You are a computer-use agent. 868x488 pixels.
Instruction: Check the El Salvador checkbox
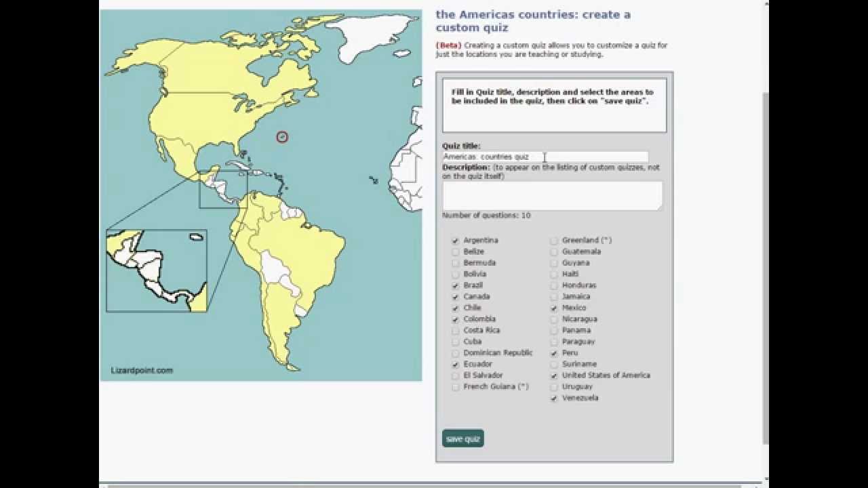[456, 375]
